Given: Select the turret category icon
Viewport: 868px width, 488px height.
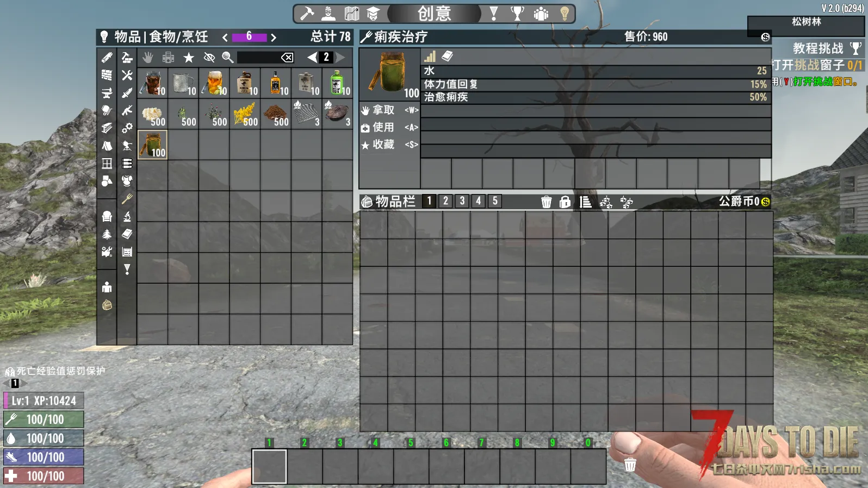Looking at the screenshot, I should pos(127,146).
